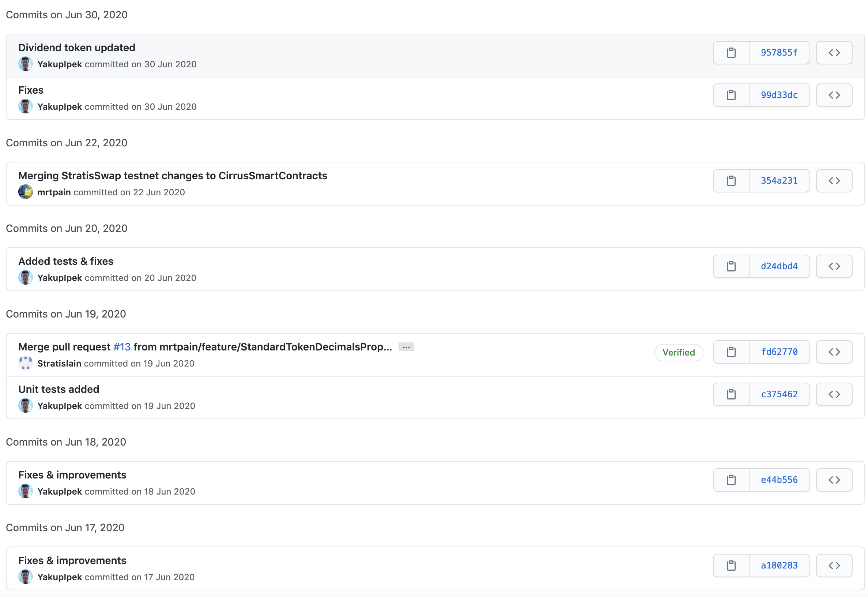Open commit hash 957855f

(779, 53)
